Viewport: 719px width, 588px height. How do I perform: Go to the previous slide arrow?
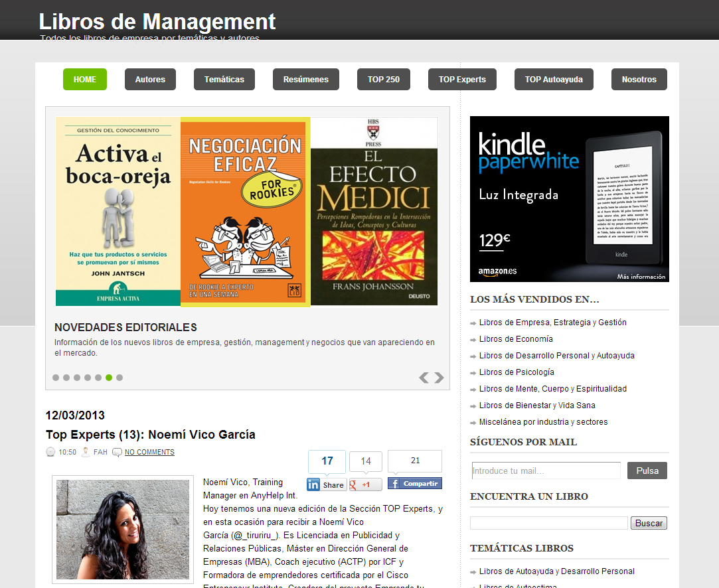pos(424,378)
